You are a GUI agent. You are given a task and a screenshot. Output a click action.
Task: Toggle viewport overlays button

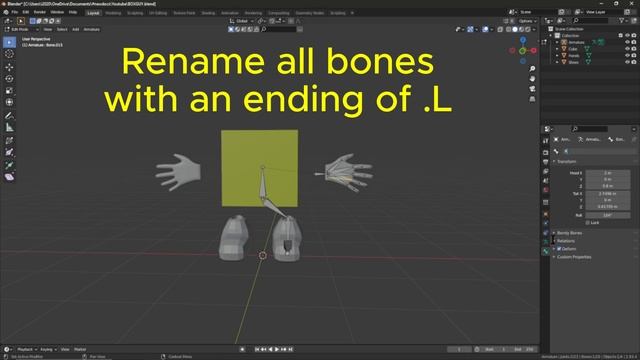(x=485, y=29)
